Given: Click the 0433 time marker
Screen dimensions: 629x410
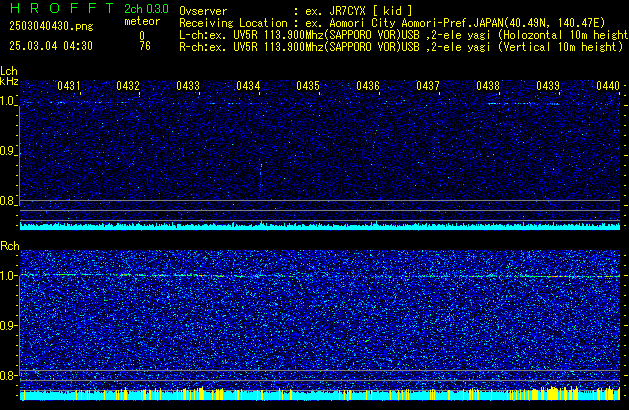Looking at the screenshot, I should click(x=188, y=85).
